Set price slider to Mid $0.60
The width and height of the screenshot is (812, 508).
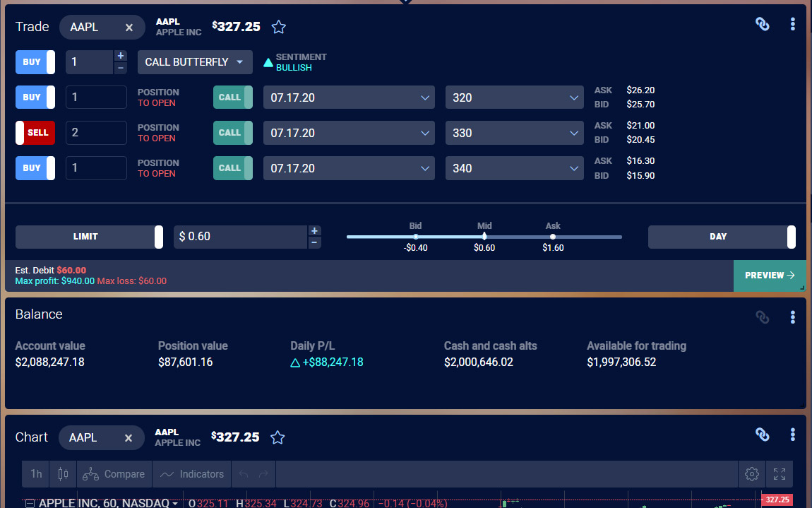484,237
